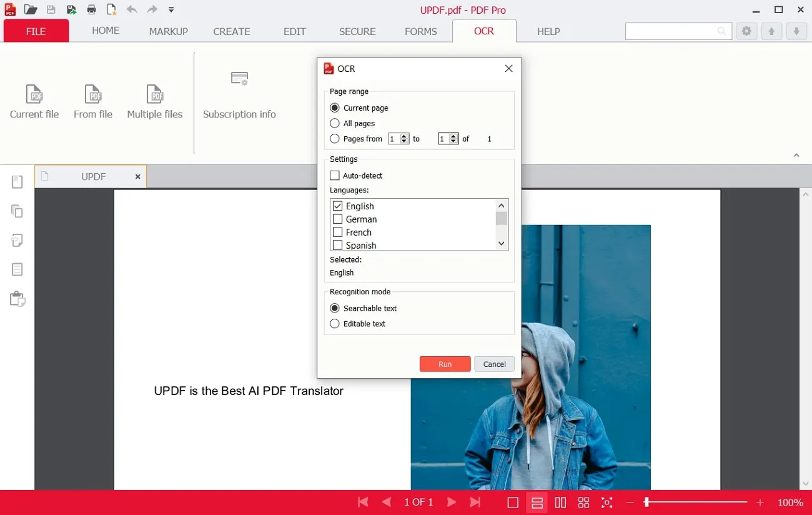The height and width of the screenshot is (515, 812).
Task: Open the thumbnail grid view
Action: point(583,502)
